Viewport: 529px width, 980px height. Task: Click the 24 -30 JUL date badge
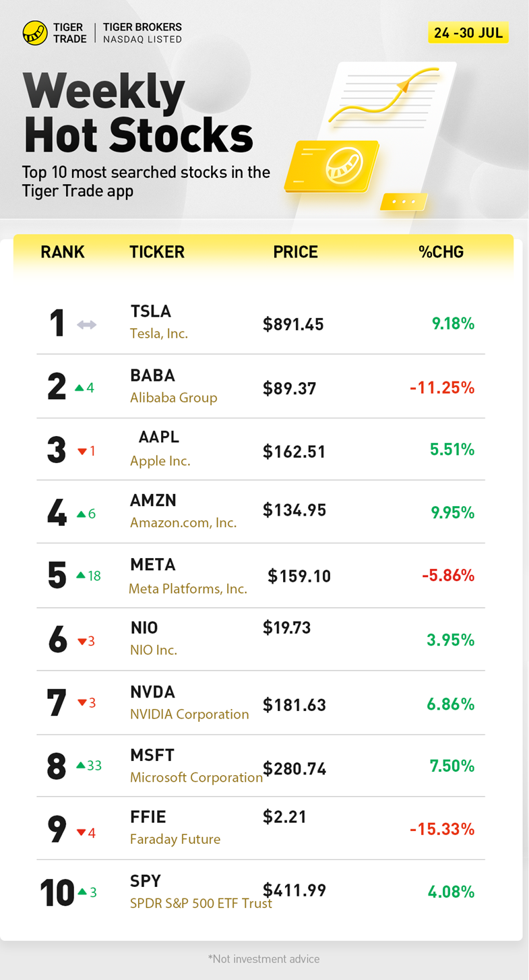(468, 32)
